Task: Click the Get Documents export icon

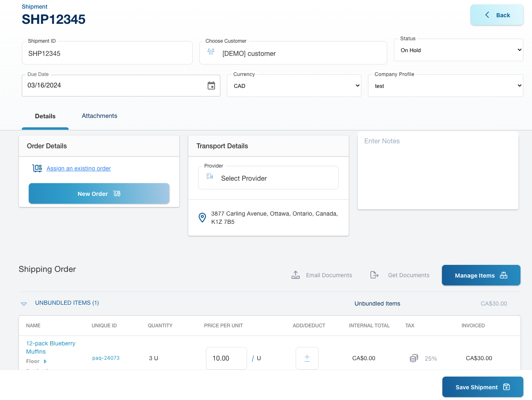Action: pyautogui.click(x=374, y=275)
